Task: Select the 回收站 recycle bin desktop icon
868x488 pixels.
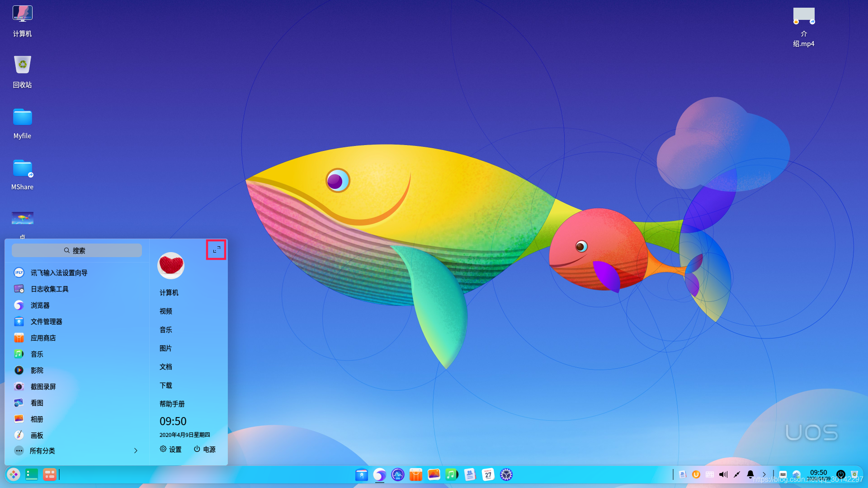Action: pos(22,72)
